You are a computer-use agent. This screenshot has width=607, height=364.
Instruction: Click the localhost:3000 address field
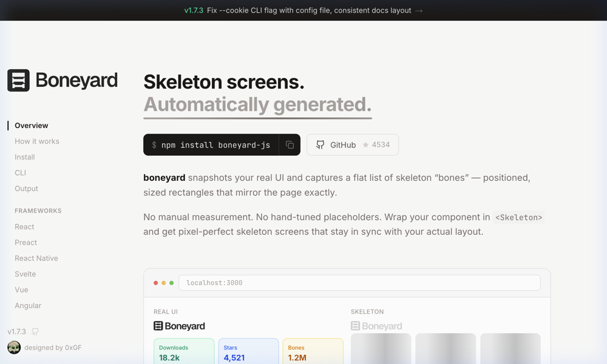point(359,283)
